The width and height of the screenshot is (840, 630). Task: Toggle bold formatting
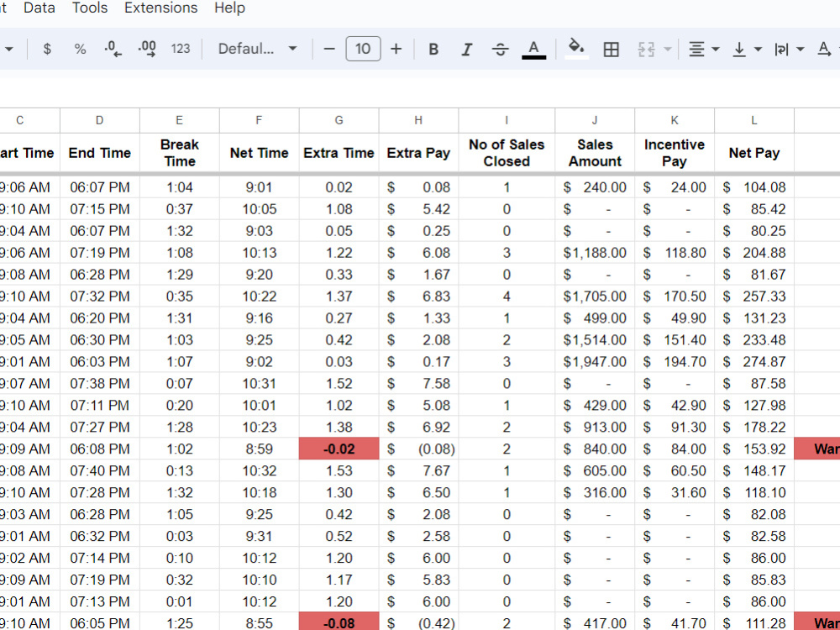[433, 49]
